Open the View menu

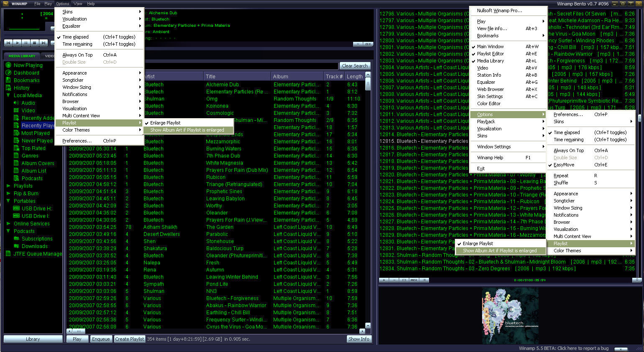(x=78, y=4)
